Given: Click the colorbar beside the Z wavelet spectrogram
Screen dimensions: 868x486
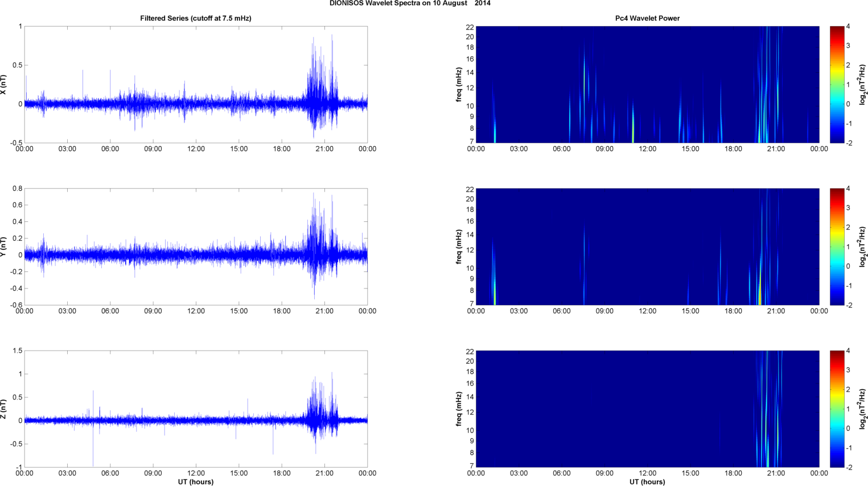Looking at the screenshot, I should [837, 409].
